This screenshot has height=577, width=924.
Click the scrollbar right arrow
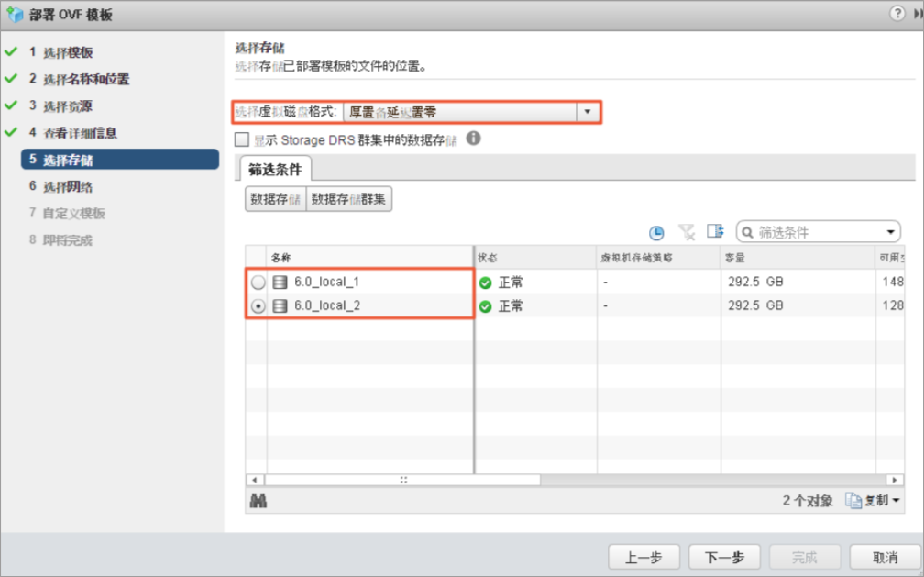[x=895, y=480]
